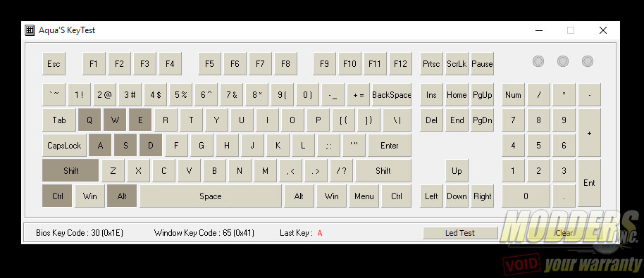Click the first LED indicator circle

(x=538, y=61)
